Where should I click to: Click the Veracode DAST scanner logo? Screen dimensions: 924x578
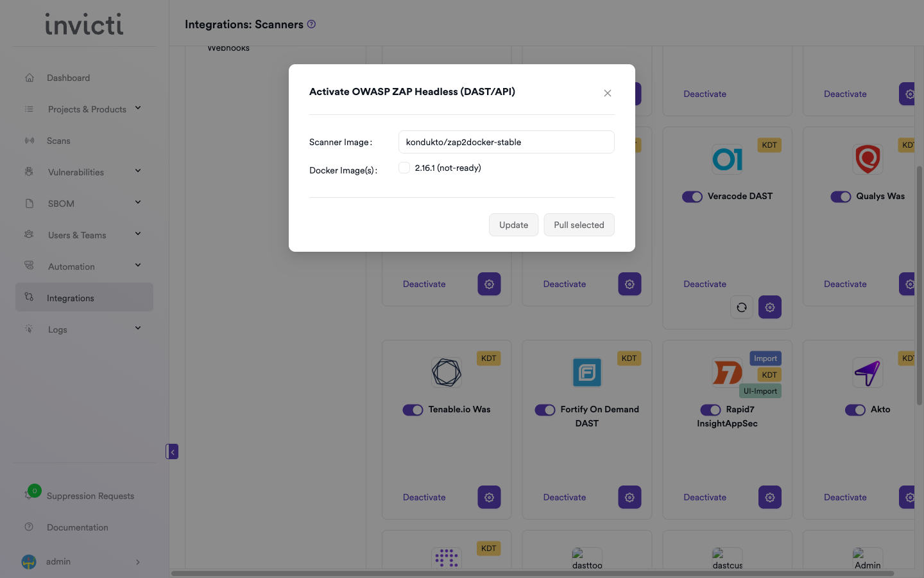click(727, 159)
